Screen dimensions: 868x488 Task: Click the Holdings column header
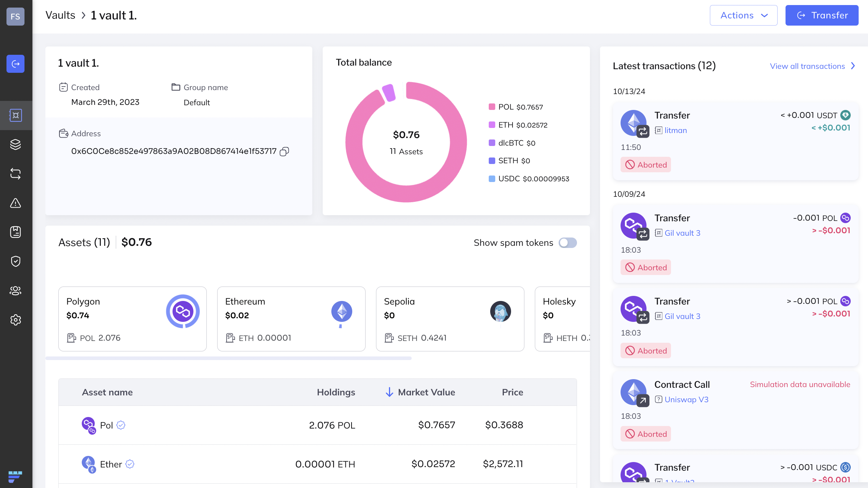[x=336, y=392]
